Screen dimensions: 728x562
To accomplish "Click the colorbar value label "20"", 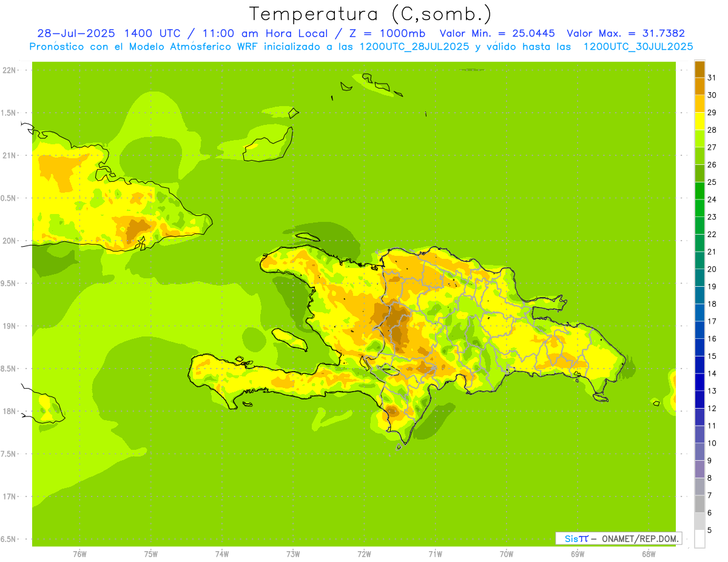I will click(x=712, y=269).
